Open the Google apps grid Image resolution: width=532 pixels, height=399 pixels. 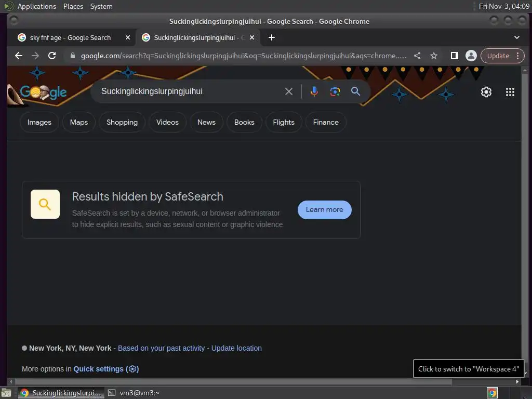click(510, 92)
